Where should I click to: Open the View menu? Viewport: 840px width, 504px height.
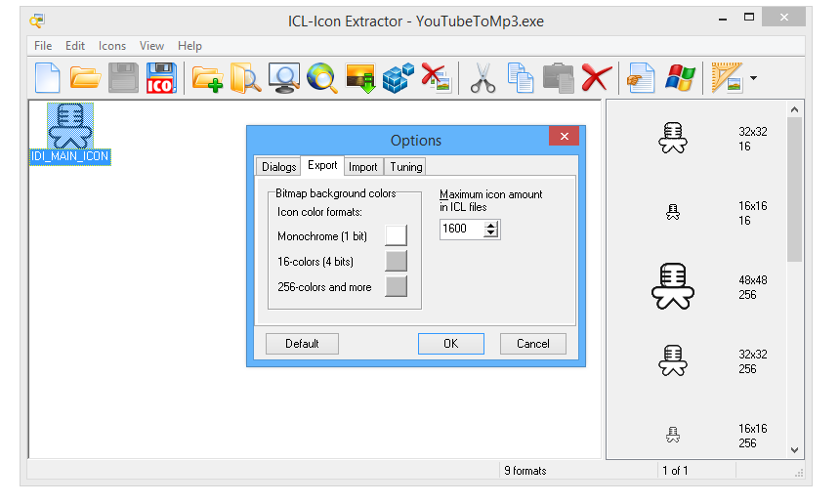151,46
